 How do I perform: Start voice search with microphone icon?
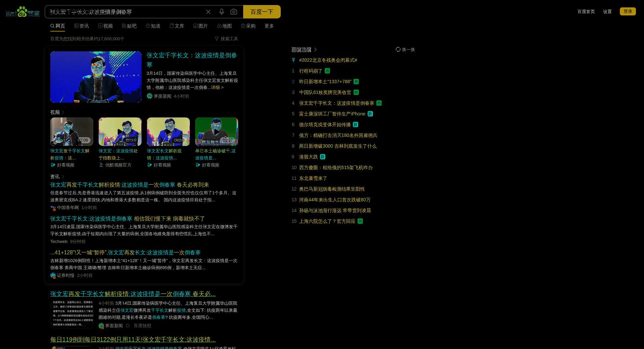[x=222, y=12]
